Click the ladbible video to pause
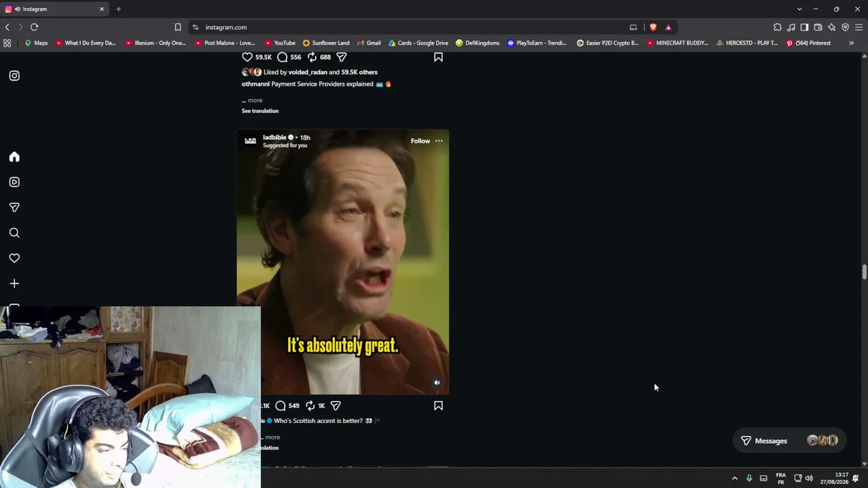This screenshot has height=488, width=868. (x=342, y=262)
